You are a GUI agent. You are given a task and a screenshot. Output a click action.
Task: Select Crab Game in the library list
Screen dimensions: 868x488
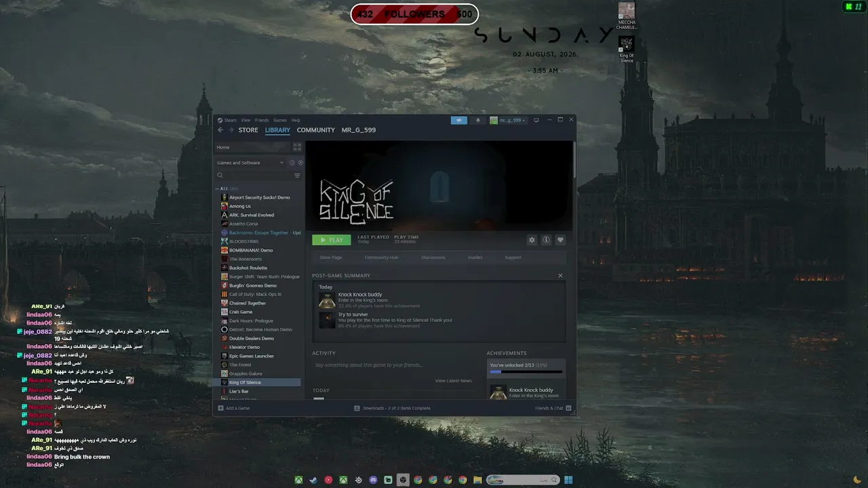[241, 312]
